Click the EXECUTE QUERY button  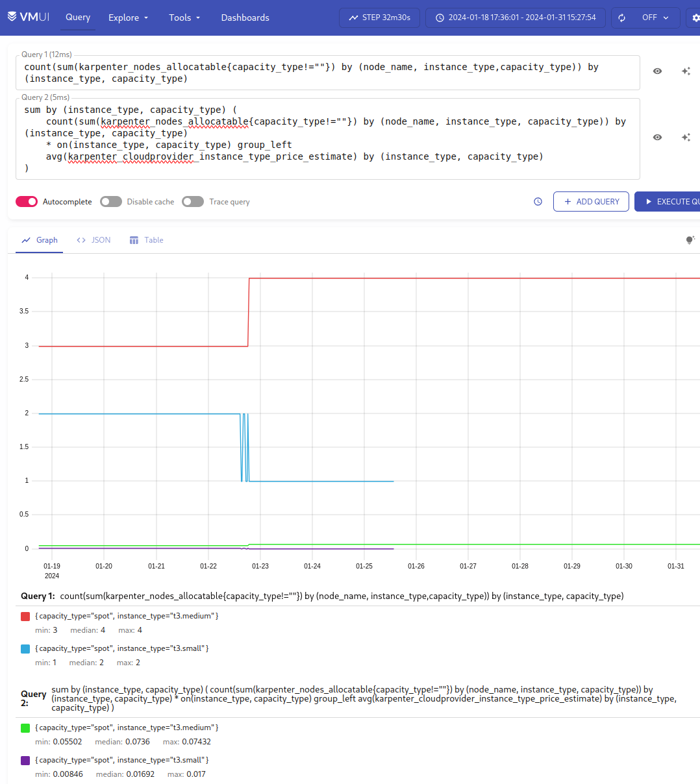click(667, 202)
